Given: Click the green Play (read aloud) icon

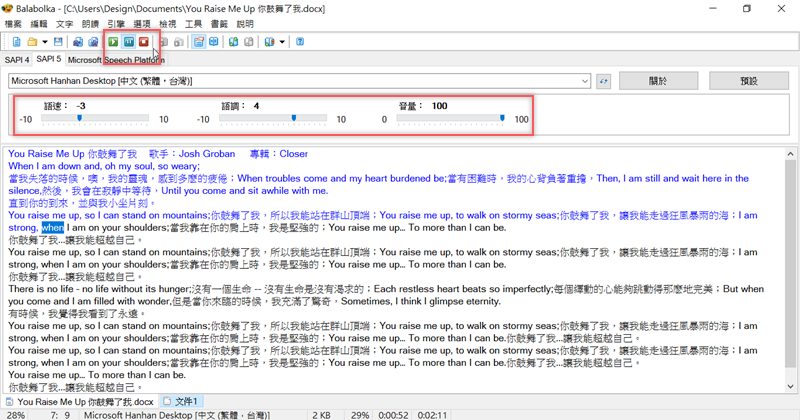Looking at the screenshot, I should pyautogui.click(x=114, y=42).
